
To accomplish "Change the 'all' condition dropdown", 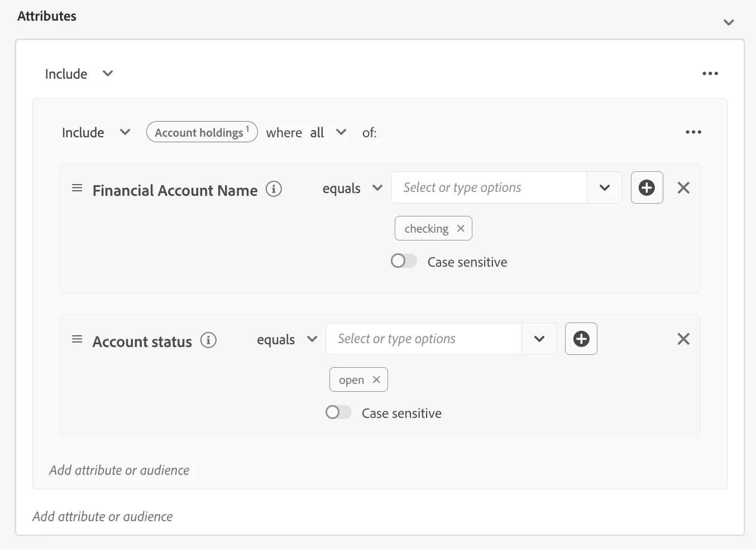I will pos(328,132).
